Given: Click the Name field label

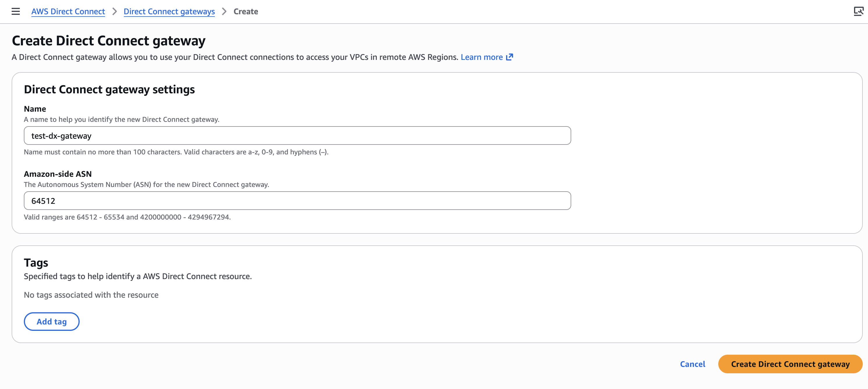Looking at the screenshot, I should click(35, 109).
